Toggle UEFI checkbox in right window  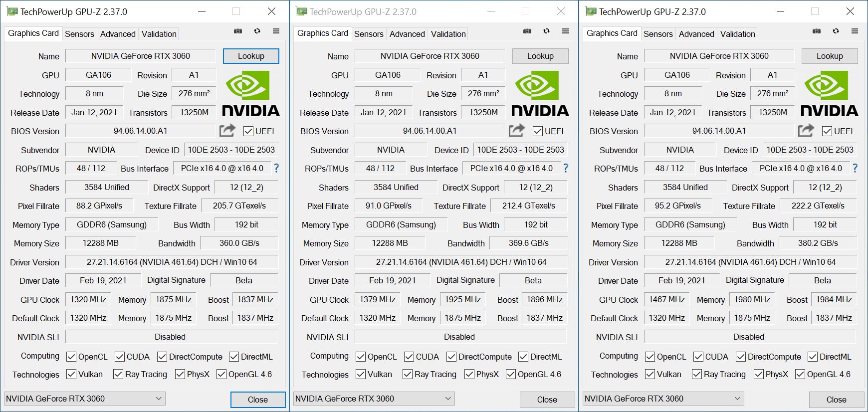[x=827, y=131]
